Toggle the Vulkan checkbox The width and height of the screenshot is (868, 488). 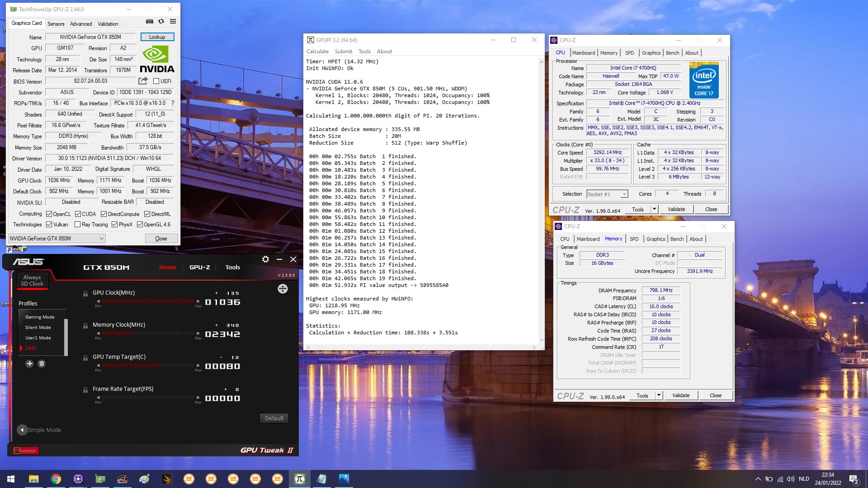tap(49, 225)
